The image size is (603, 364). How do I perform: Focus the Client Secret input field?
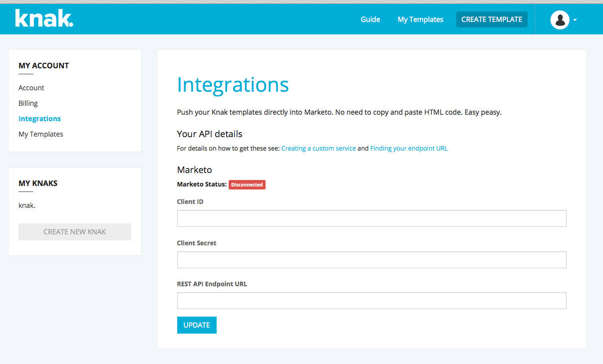[x=371, y=260]
